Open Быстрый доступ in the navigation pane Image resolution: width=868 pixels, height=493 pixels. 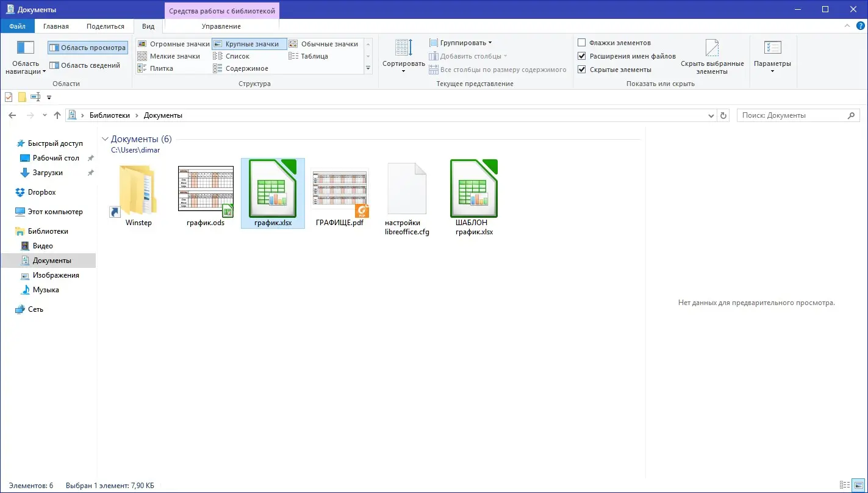pos(49,143)
